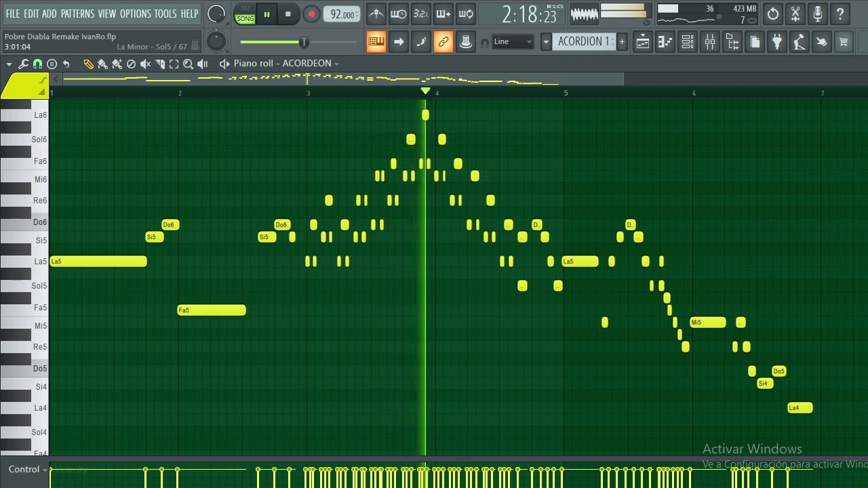Toggle typing keyboard to piano icon
Image resolution: width=868 pixels, height=488 pixels.
(x=376, y=42)
